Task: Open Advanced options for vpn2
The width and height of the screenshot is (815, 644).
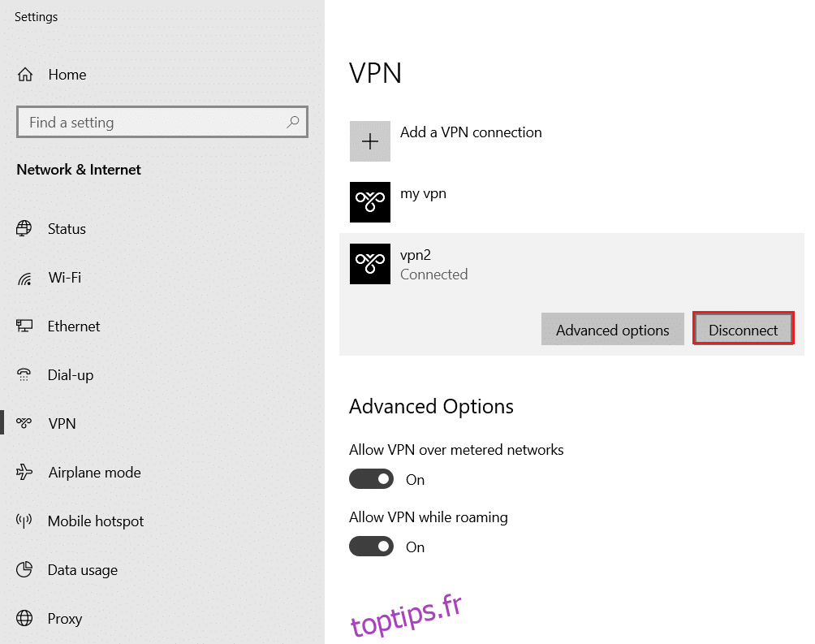Action: [612, 329]
